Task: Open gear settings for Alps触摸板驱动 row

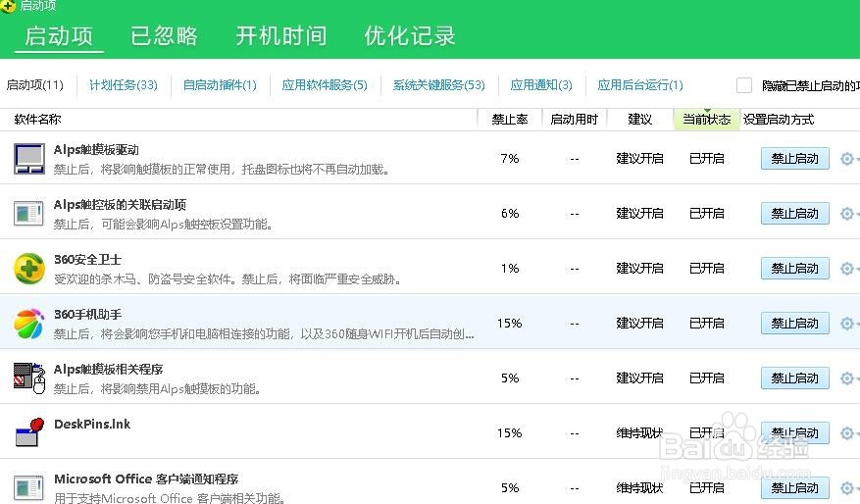Action: (848, 158)
